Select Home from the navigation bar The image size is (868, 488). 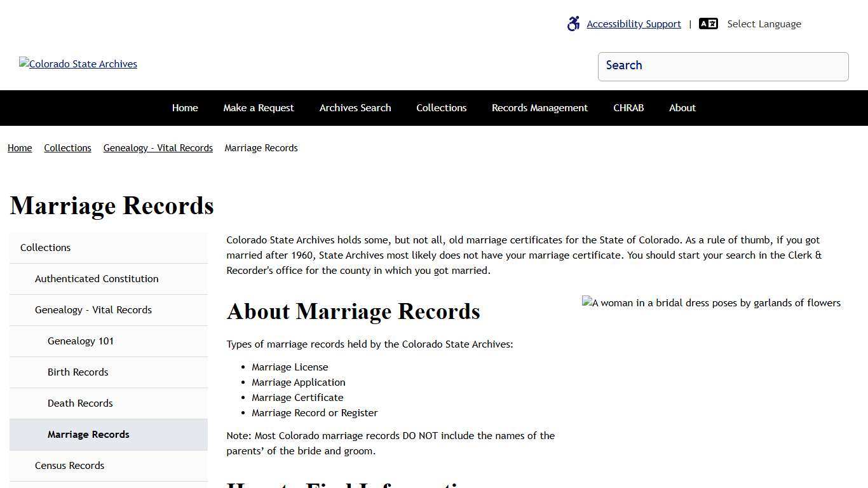coord(184,107)
